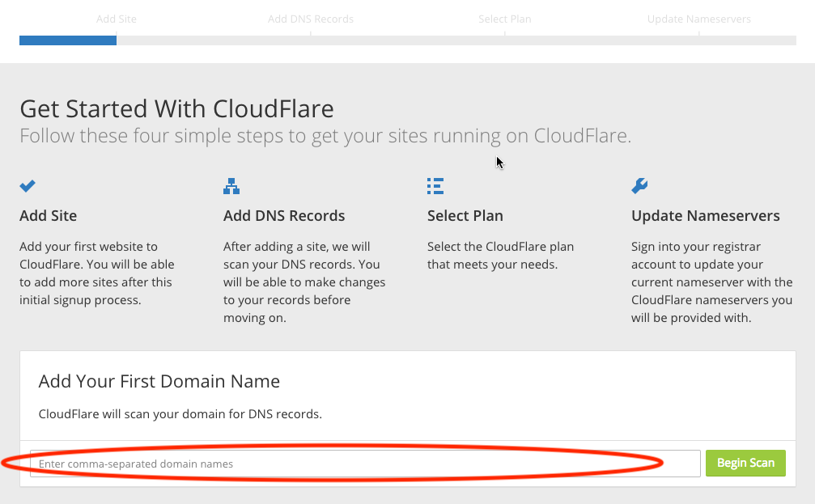This screenshot has width=815, height=504.
Task: Click the blue filled portion of progress bar
Action: click(x=68, y=40)
